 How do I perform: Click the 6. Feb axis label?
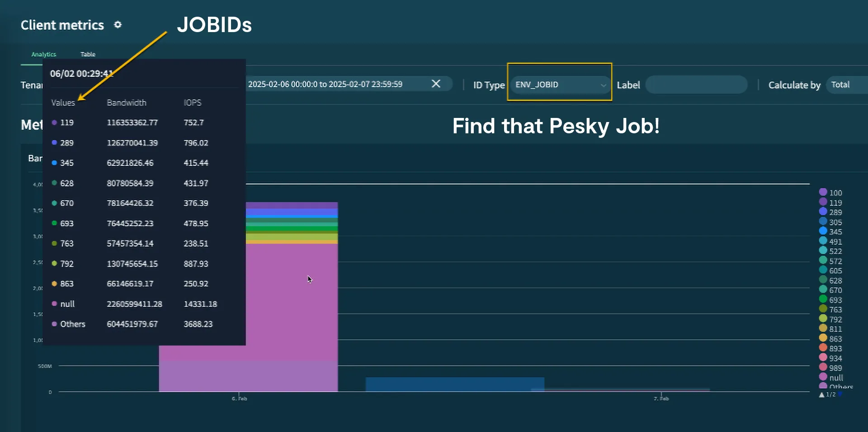click(239, 399)
